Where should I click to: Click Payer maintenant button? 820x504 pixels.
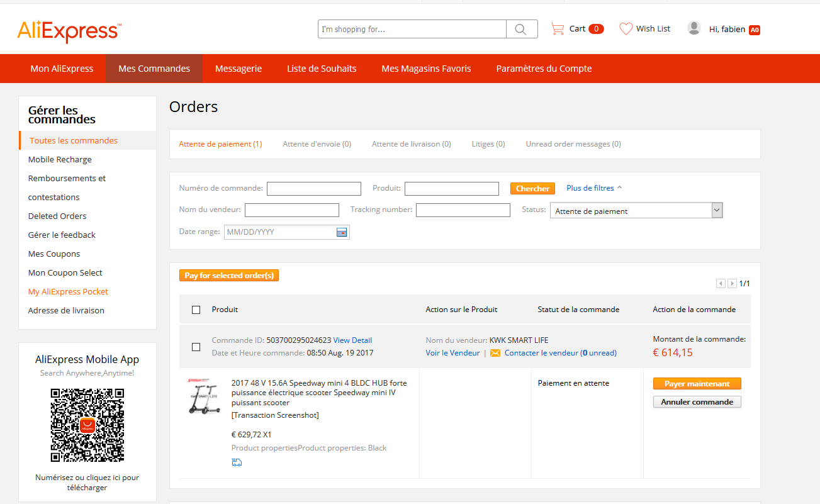[x=697, y=384]
